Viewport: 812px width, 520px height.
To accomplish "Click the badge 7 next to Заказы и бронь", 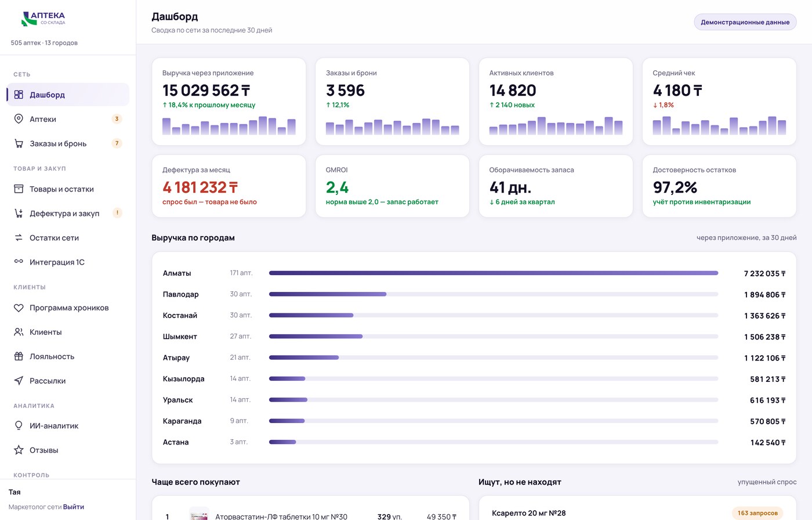I will tap(117, 143).
